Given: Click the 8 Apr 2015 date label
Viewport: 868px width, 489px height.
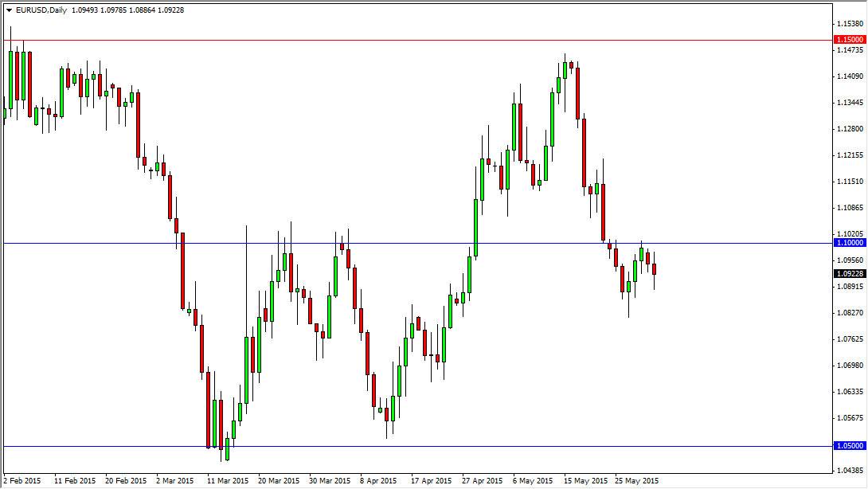Looking at the screenshot, I should click(x=378, y=481).
